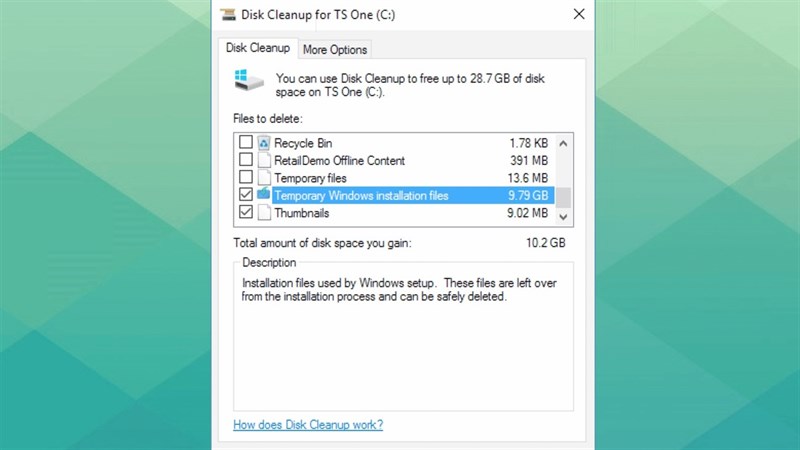Click the list scroll up arrow

[x=563, y=143]
